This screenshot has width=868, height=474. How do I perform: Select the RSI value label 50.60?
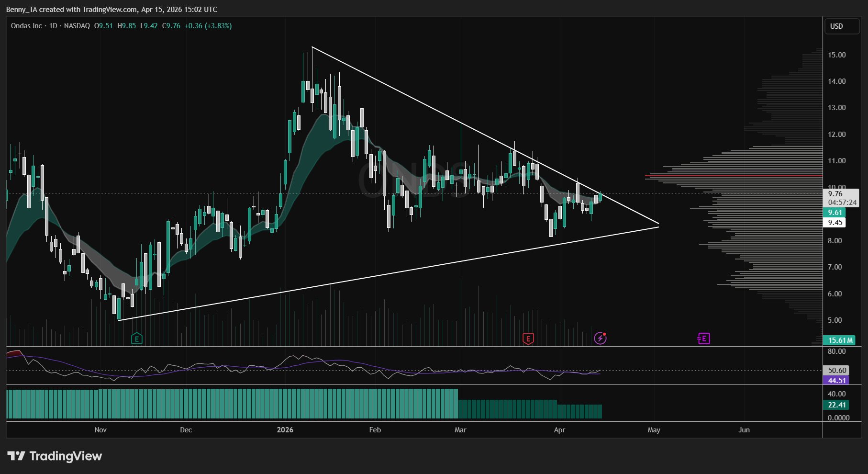[x=837, y=371]
